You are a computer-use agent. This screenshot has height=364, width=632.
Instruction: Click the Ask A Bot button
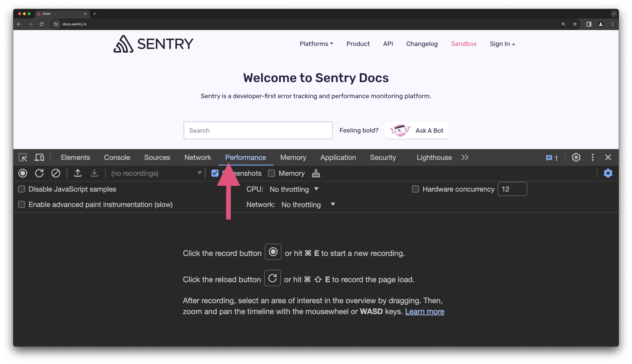tap(417, 130)
